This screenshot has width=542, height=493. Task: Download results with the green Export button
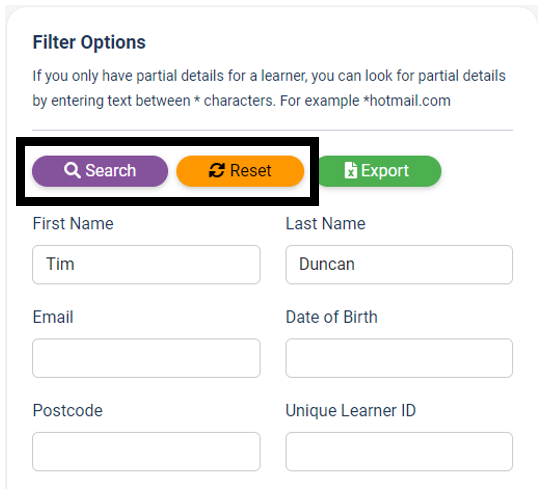click(x=379, y=171)
